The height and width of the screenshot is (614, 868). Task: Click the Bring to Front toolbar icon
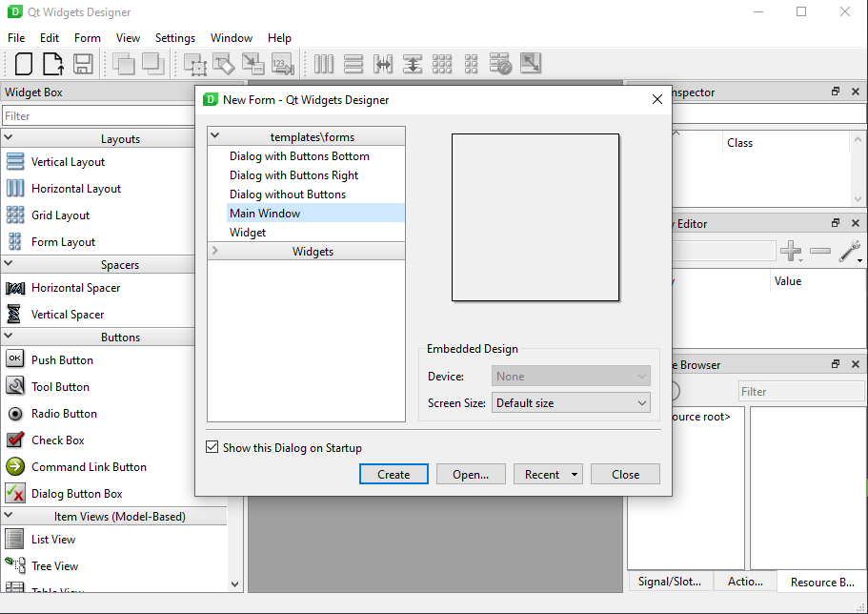[152, 64]
